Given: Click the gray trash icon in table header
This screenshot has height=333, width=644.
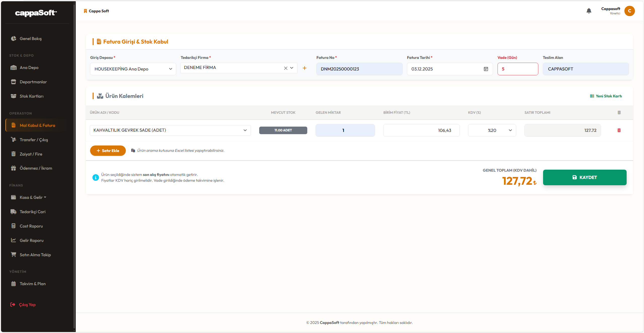Looking at the screenshot, I should [619, 113].
